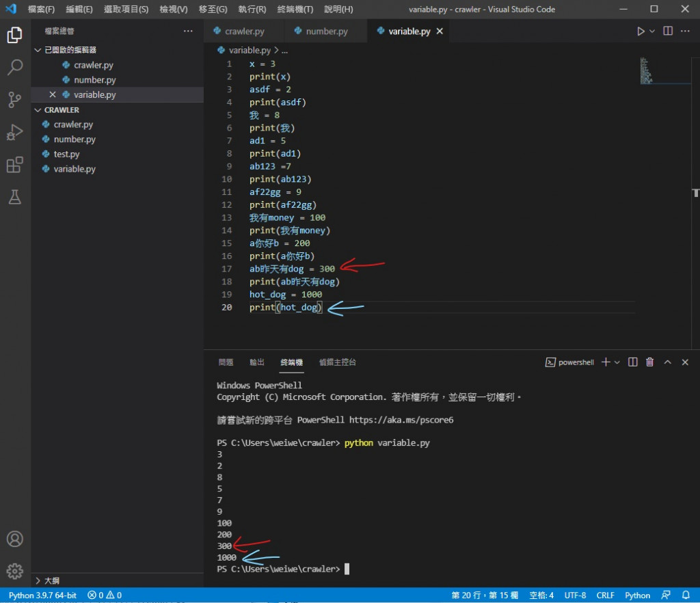
Task: Close variable.py in open editors list
Action: point(53,94)
